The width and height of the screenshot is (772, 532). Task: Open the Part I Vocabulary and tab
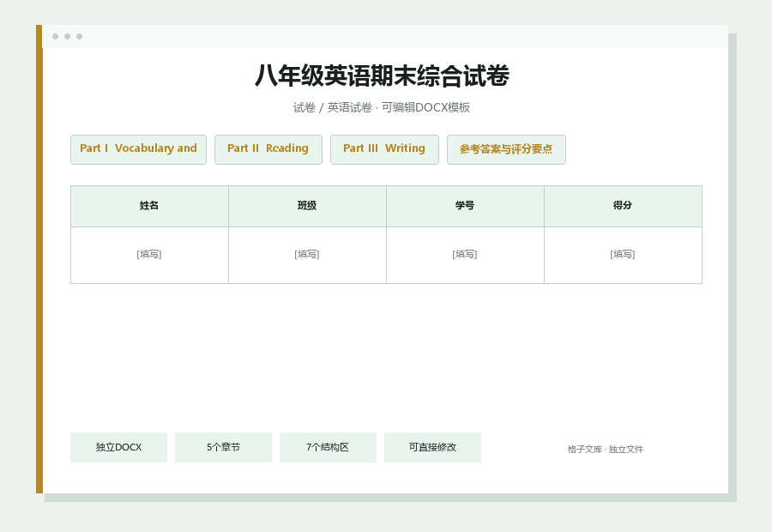pyautogui.click(x=138, y=149)
